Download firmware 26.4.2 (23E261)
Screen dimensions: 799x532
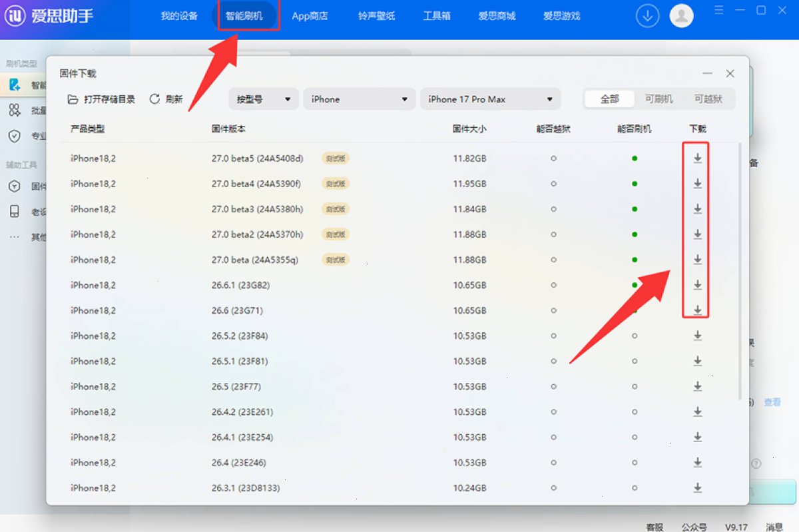(x=697, y=411)
